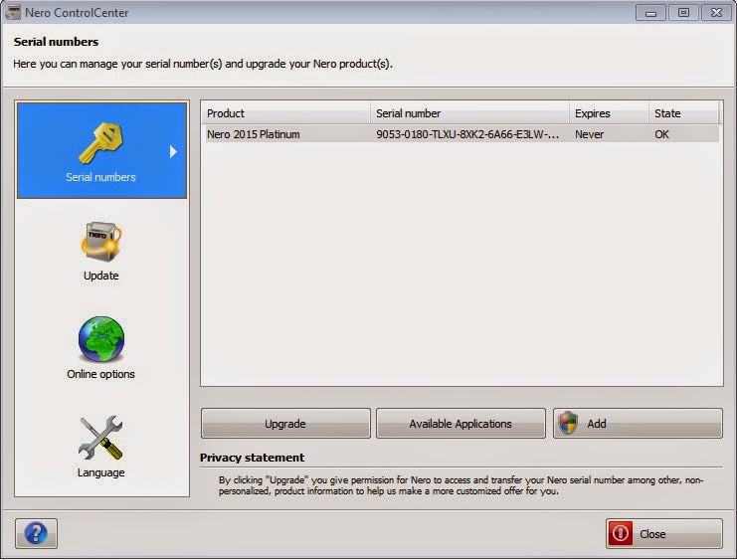
Task: Sort by the Serial number column header
Action: pos(470,113)
